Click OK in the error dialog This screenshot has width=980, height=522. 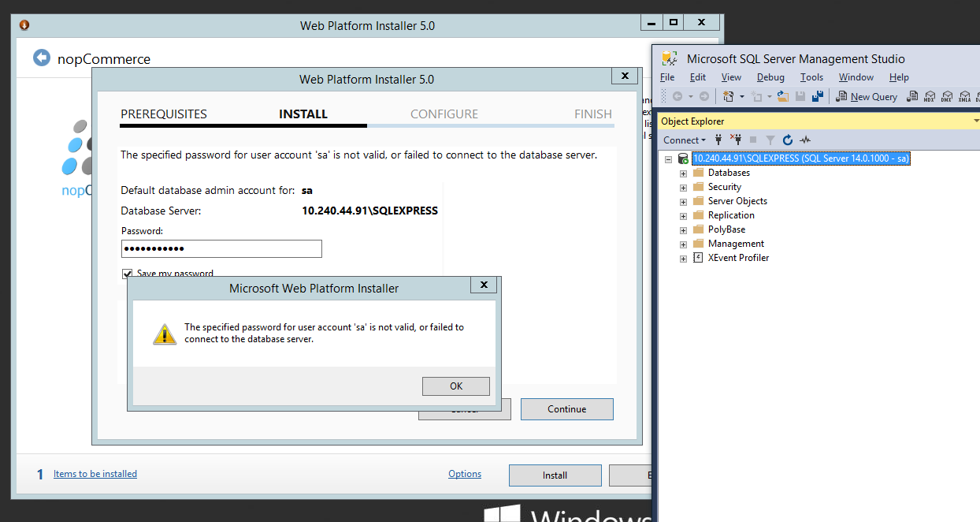(x=455, y=386)
